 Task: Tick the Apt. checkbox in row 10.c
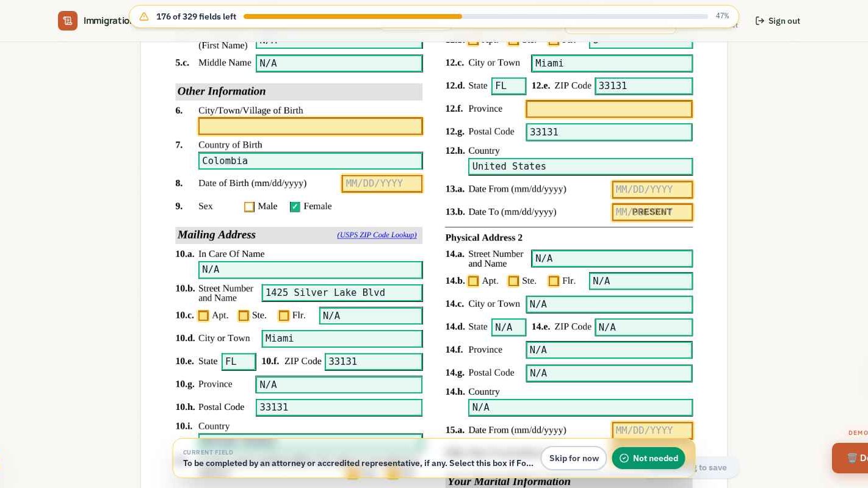203,316
